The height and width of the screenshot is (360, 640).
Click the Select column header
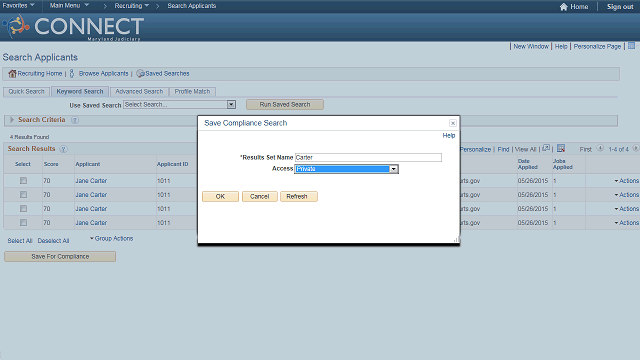23,164
